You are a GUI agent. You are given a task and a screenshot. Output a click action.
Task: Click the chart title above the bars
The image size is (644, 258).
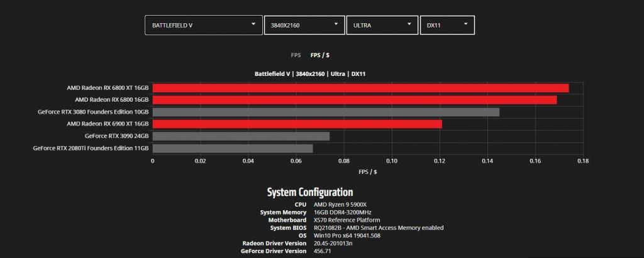pyautogui.click(x=310, y=74)
